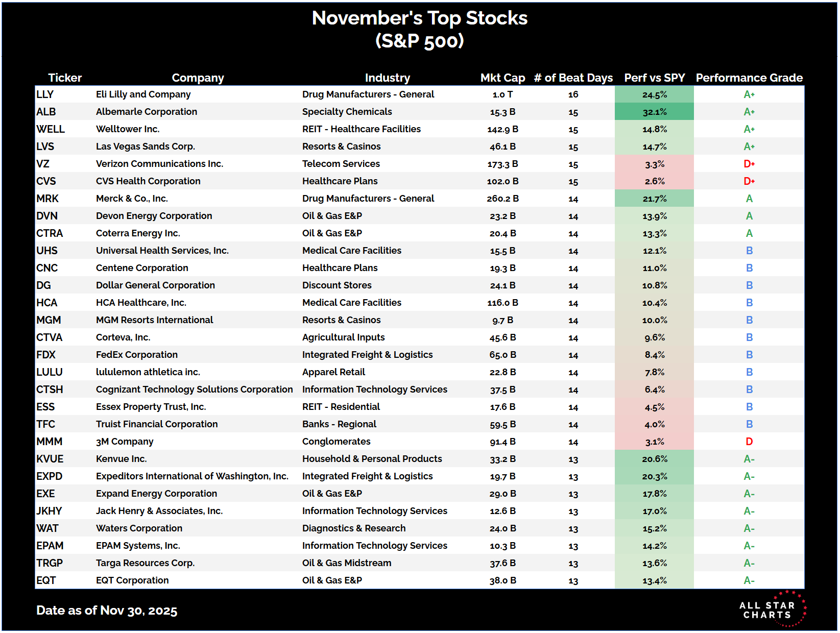Select the Company column header
Viewport: 840px width, 633px height.
pyautogui.click(x=198, y=78)
